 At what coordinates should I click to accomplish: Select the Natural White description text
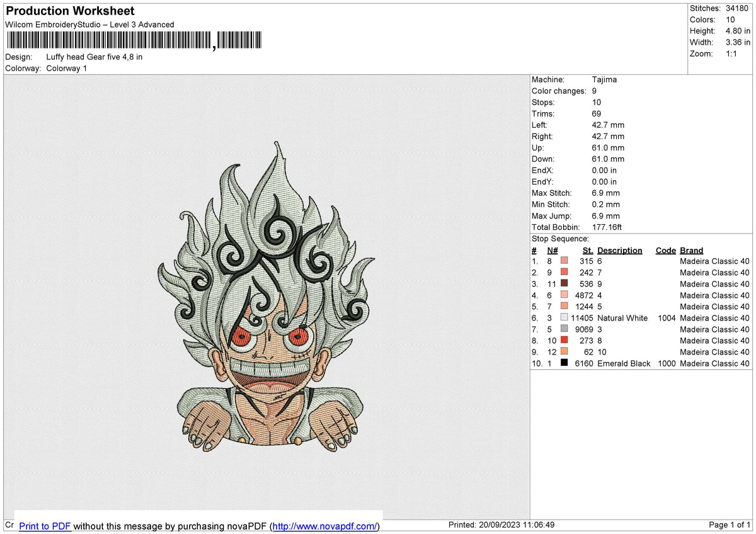click(x=622, y=318)
